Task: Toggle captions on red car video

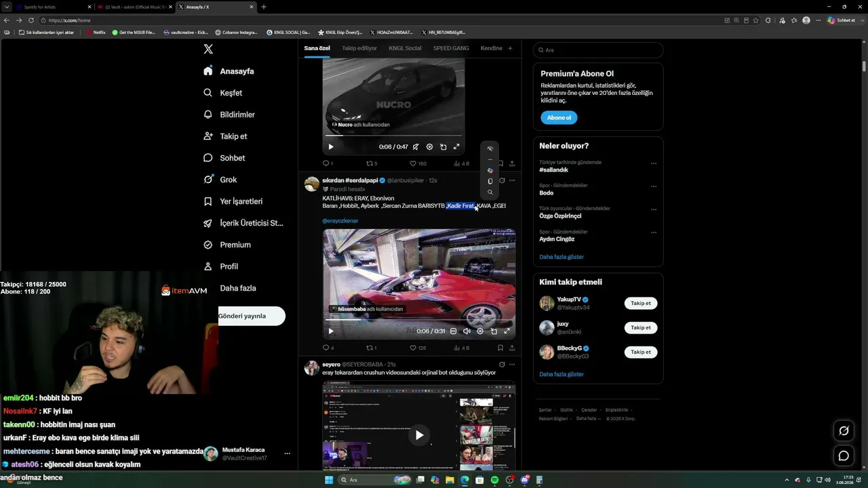Action: click(453, 331)
